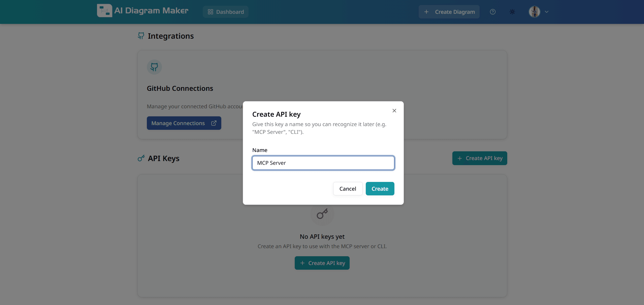This screenshot has height=305, width=644.
Task: Toggle the theme with the sun icon
Action: point(512,11)
